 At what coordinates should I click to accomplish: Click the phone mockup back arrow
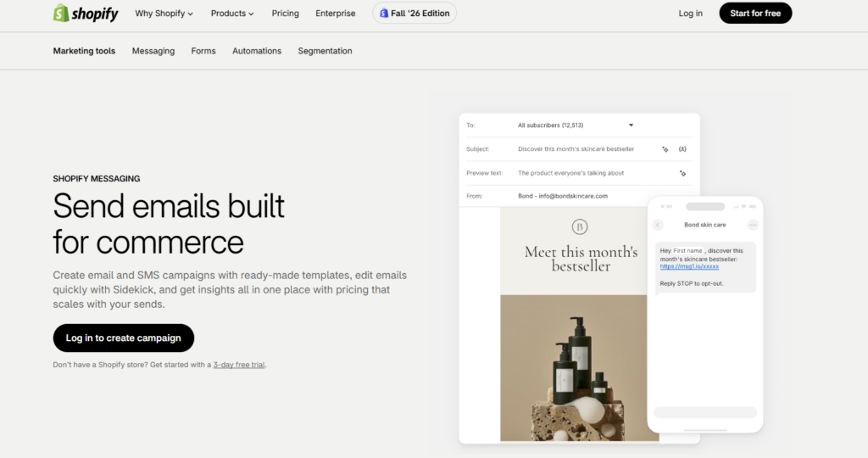tap(658, 225)
